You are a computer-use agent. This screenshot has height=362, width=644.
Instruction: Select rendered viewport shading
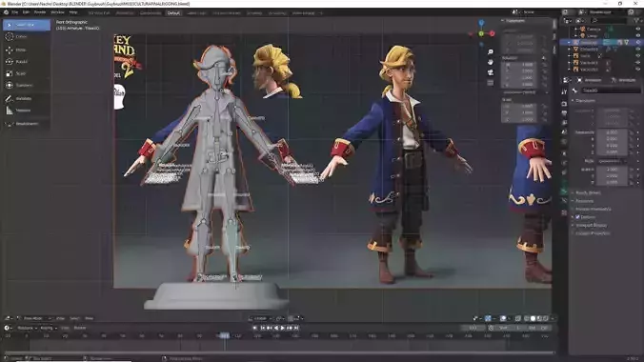point(546,318)
